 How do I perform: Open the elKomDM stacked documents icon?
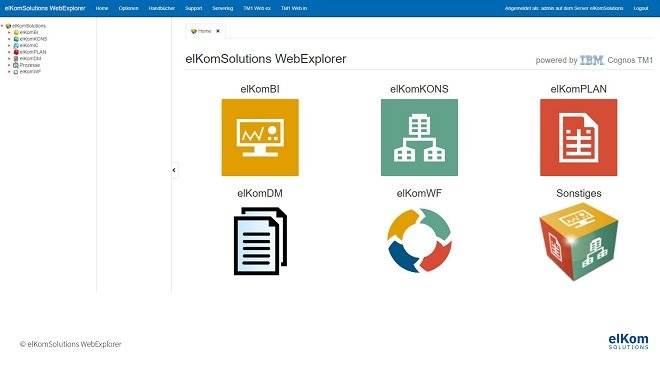click(x=260, y=241)
